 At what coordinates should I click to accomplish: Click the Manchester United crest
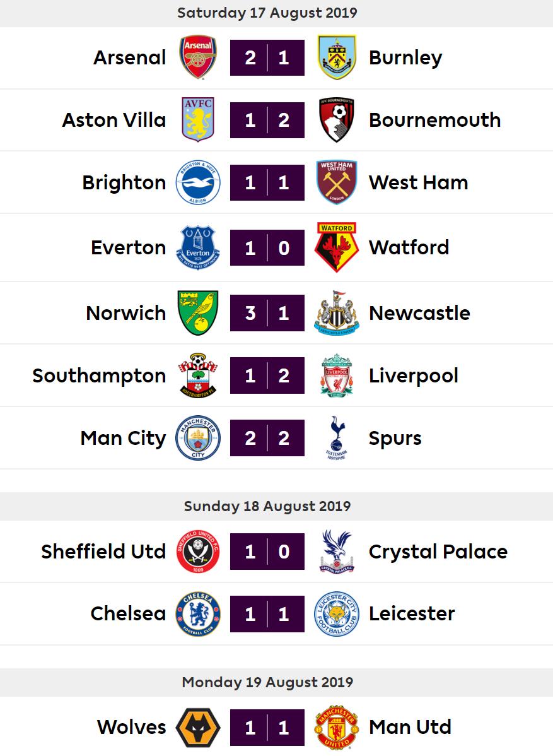pos(337,727)
